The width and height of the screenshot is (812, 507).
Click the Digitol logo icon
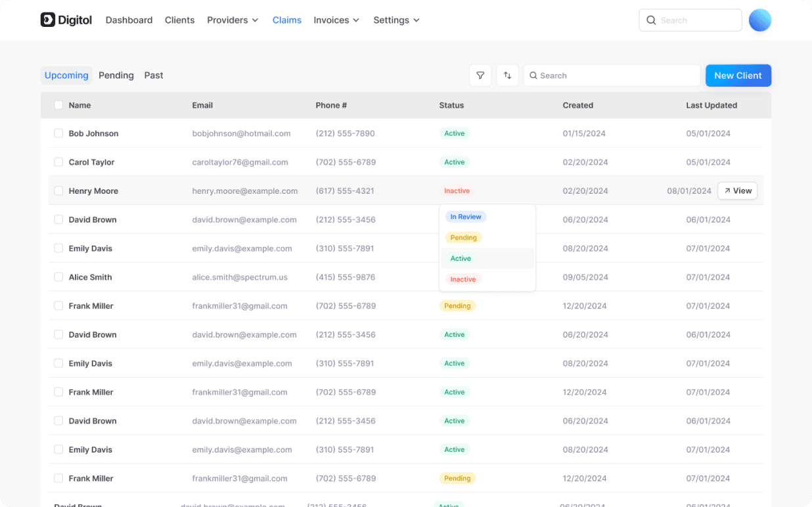[x=48, y=20]
